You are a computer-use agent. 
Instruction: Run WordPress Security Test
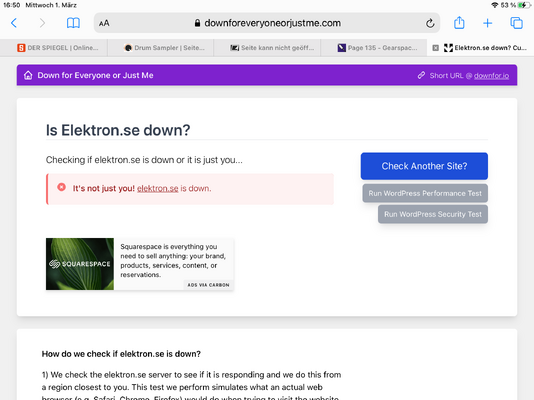pyautogui.click(x=433, y=214)
